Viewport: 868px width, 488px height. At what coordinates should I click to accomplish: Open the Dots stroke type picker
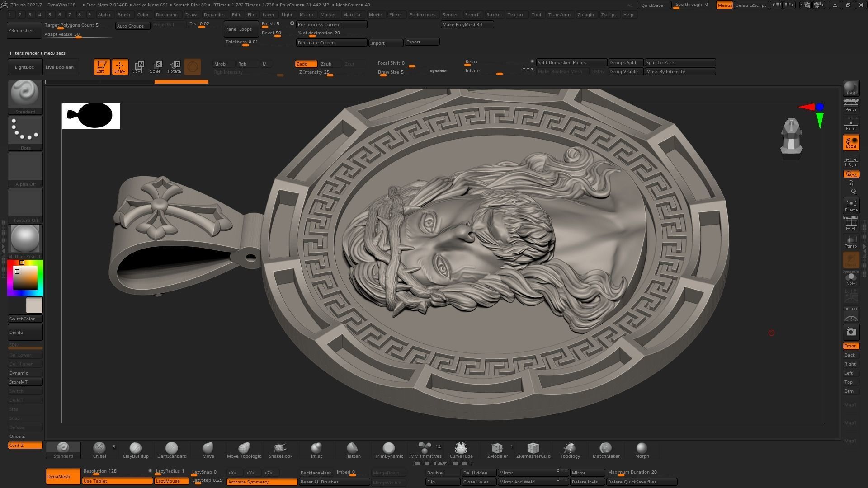point(25,131)
